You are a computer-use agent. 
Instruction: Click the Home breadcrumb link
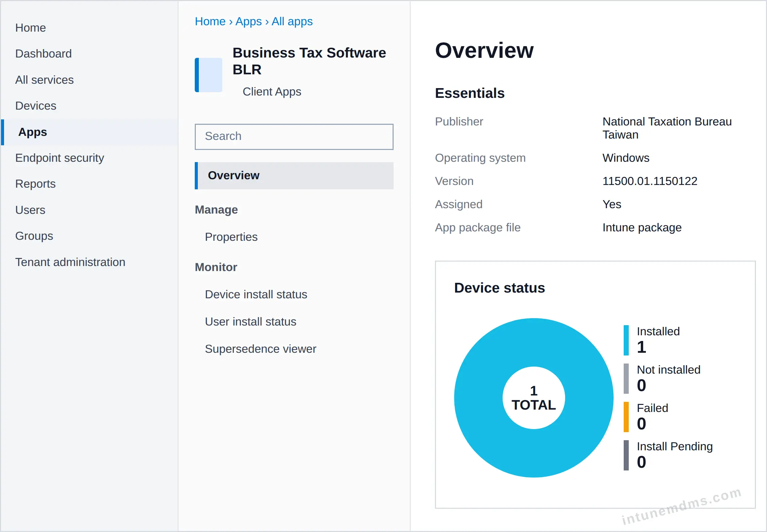point(210,21)
